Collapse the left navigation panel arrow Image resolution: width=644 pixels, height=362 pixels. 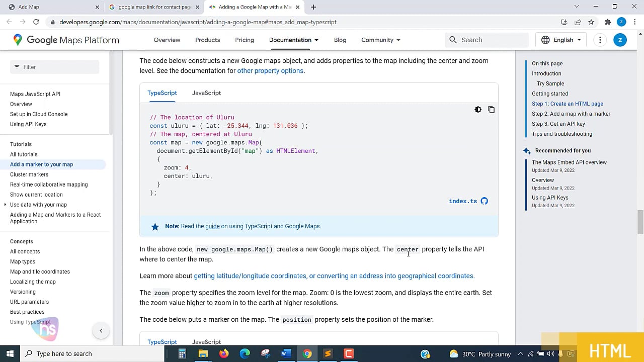(x=101, y=330)
